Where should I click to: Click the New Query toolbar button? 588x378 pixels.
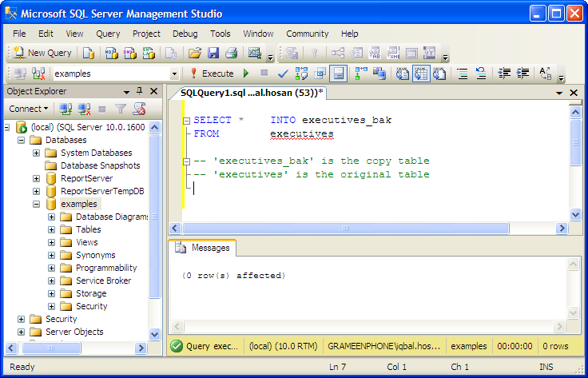pos(42,54)
